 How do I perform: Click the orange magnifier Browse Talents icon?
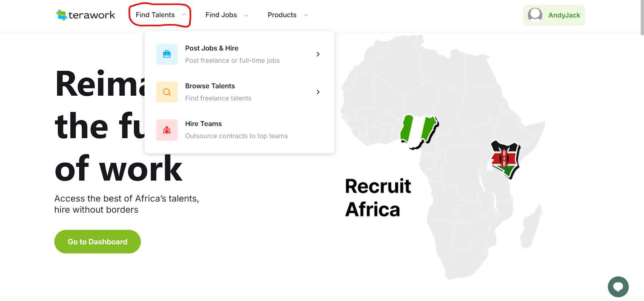tap(167, 92)
